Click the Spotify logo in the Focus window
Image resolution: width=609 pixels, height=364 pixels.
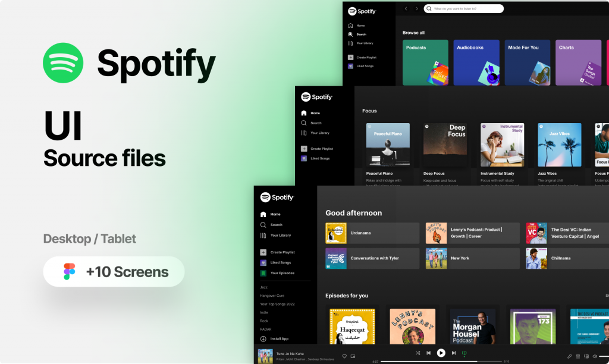click(317, 97)
